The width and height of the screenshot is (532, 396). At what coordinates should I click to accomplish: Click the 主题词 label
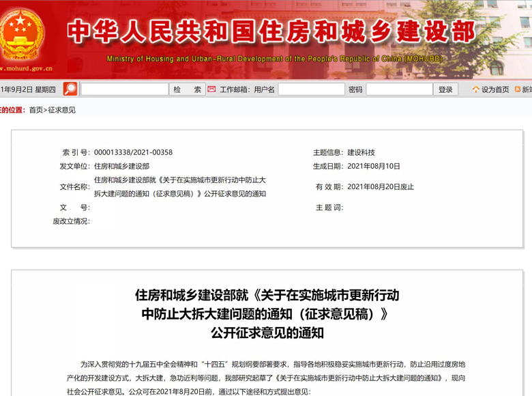[x=329, y=208]
